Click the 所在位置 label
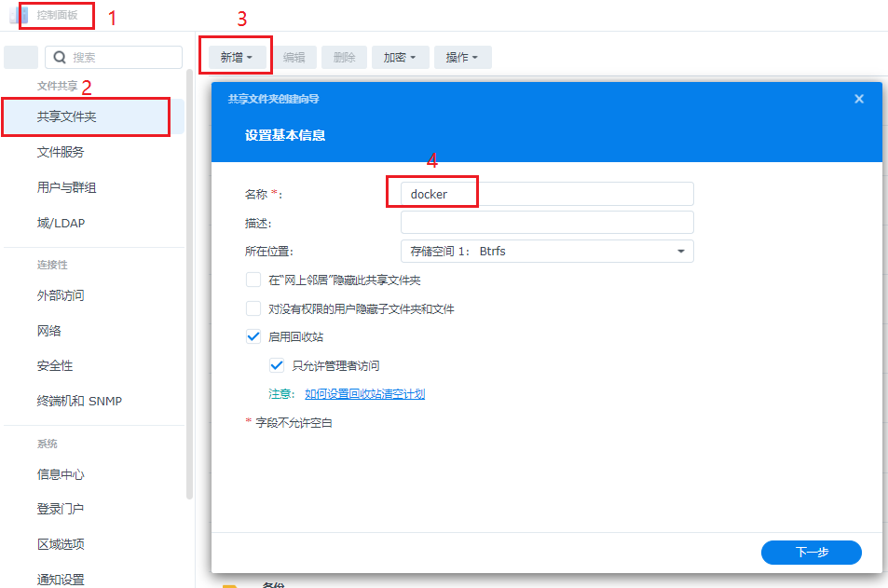888x588 pixels. click(269, 252)
